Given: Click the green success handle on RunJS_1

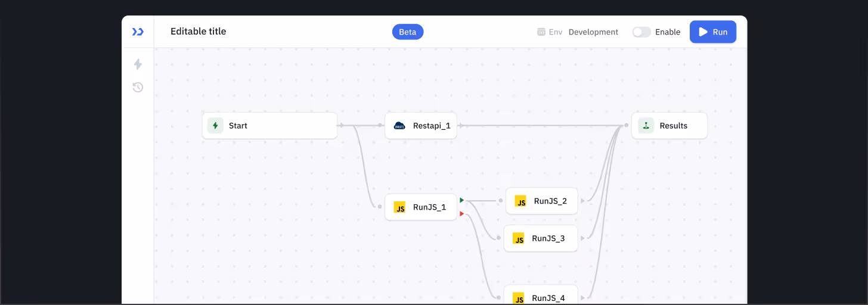Looking at the screenshot, I should tap(461, 200).
